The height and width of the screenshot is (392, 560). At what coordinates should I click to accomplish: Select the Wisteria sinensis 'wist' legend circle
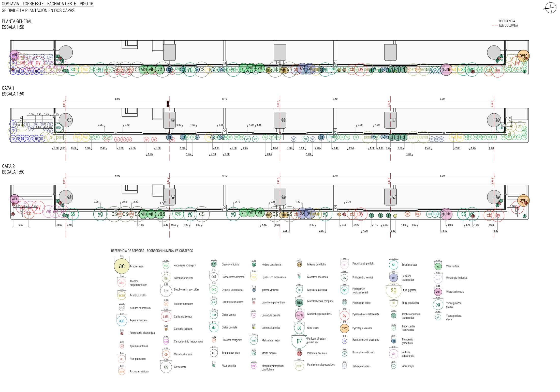[x=438, y=292]
